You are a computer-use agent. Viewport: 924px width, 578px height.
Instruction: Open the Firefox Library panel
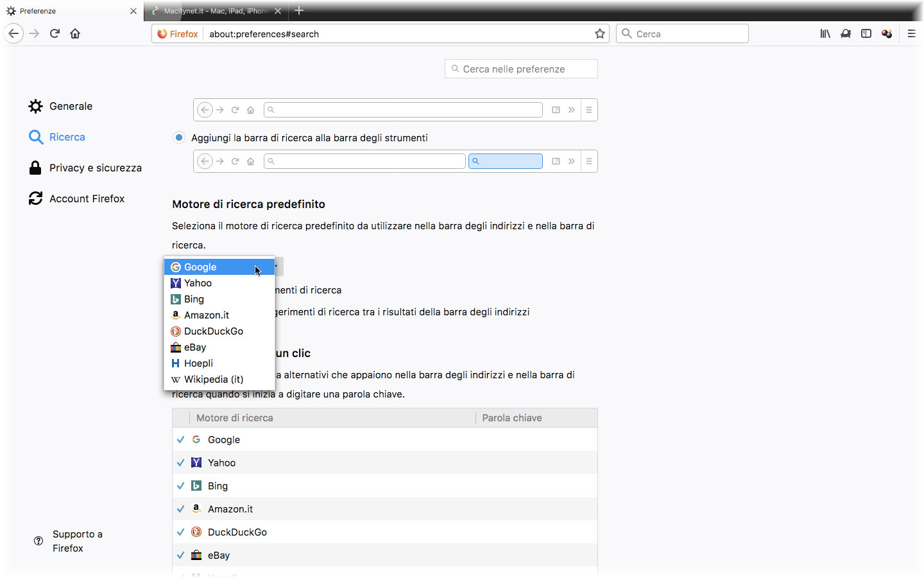[x=825, y=33]
